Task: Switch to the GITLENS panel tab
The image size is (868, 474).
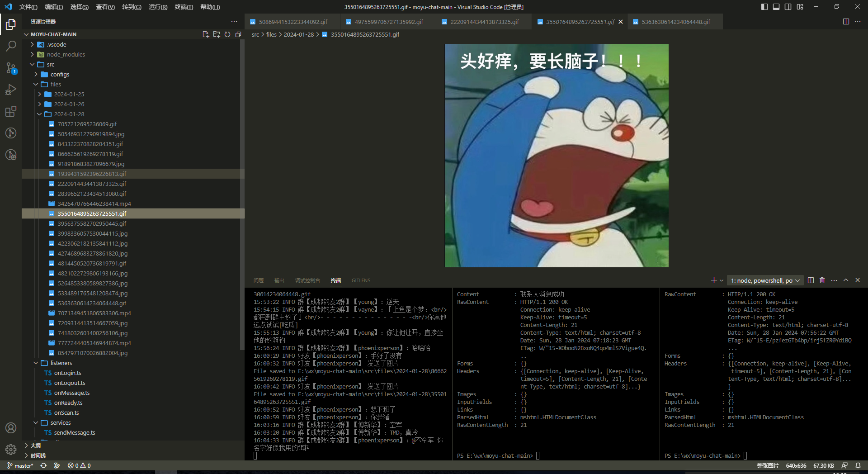Action: click(361, 280)
